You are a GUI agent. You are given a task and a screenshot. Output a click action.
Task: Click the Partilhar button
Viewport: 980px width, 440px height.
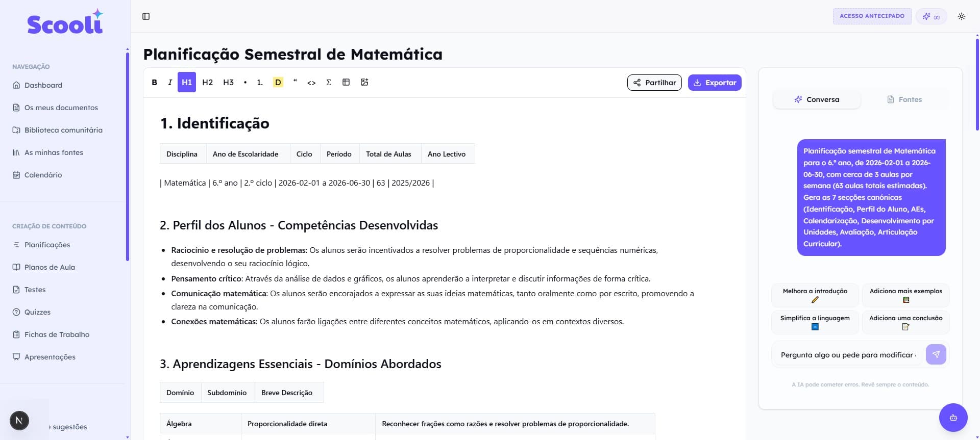[654, 83]
